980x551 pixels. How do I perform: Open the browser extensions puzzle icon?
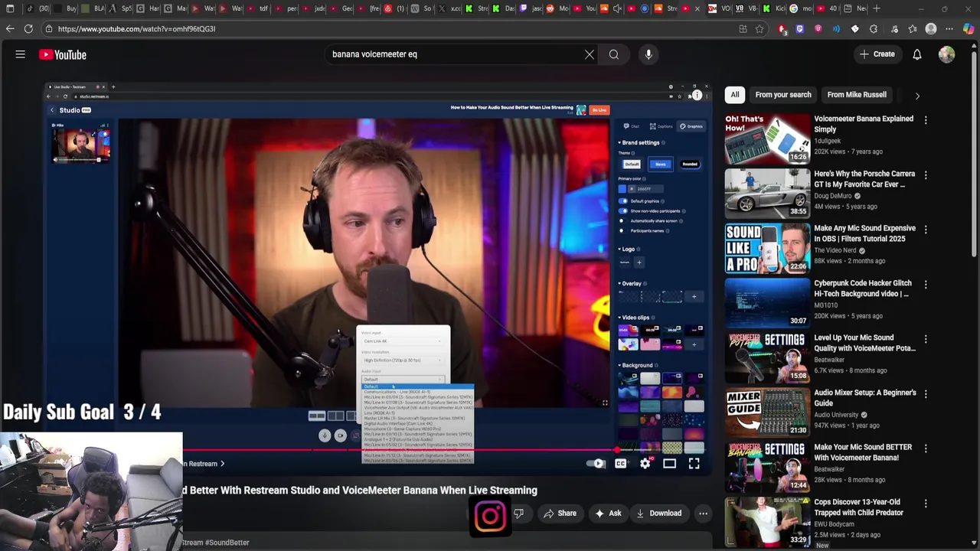pos(874,29)
